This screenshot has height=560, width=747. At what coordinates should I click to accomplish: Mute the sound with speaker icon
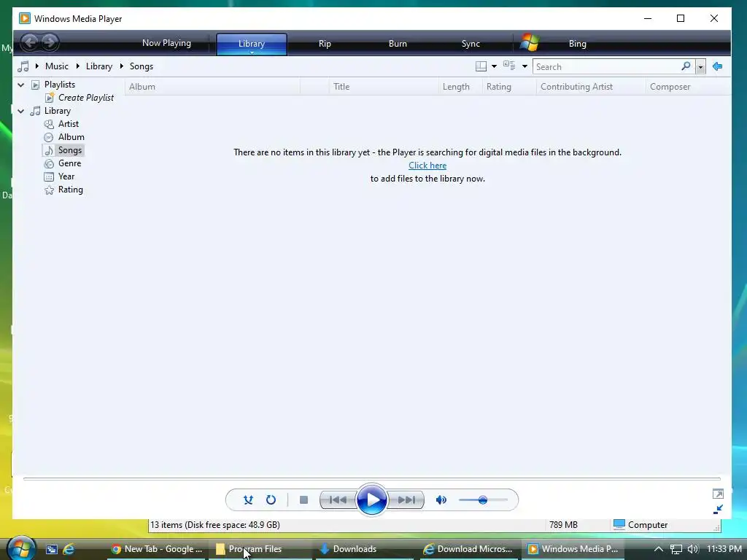tap(441, 499)
